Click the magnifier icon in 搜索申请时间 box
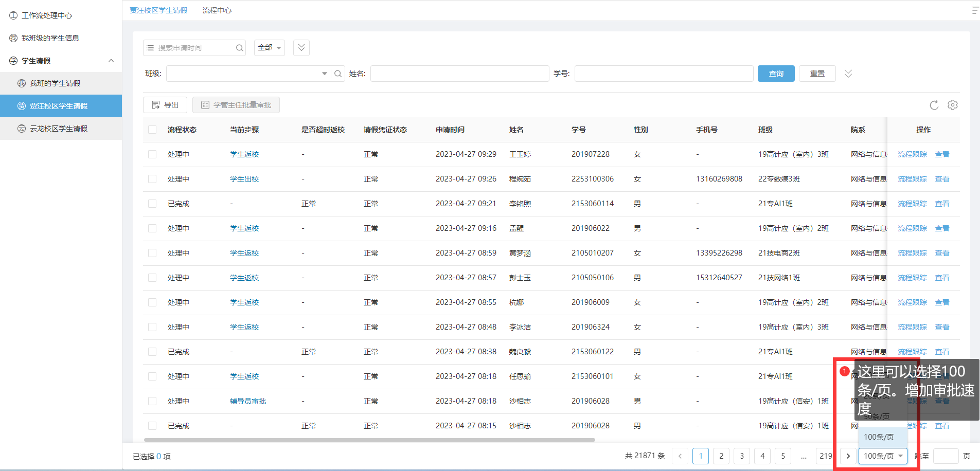 tap(240, 48)
